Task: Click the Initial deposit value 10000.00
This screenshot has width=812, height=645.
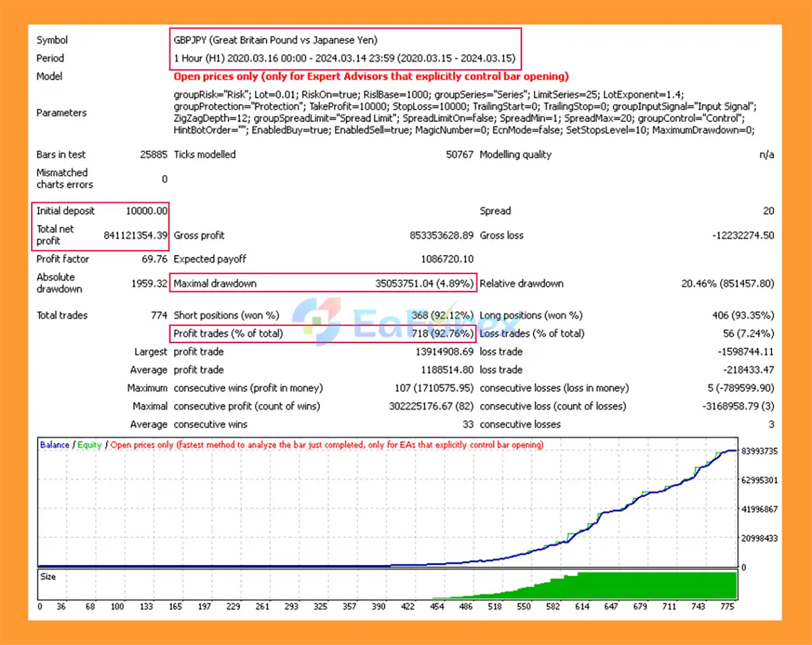Action: pyautogui.click(x=147, y=211)
